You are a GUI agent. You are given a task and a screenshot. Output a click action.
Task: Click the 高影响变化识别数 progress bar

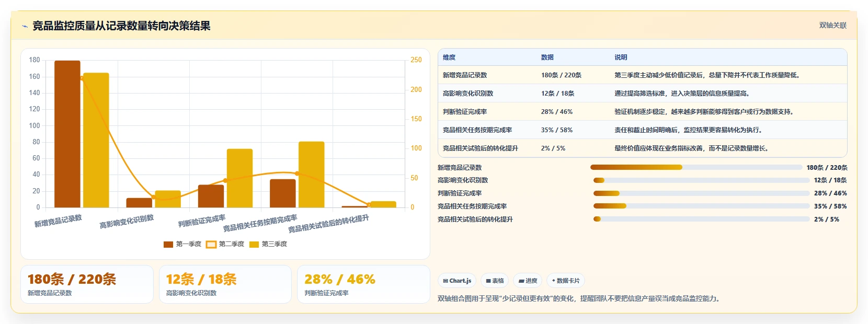pos(701,180)
